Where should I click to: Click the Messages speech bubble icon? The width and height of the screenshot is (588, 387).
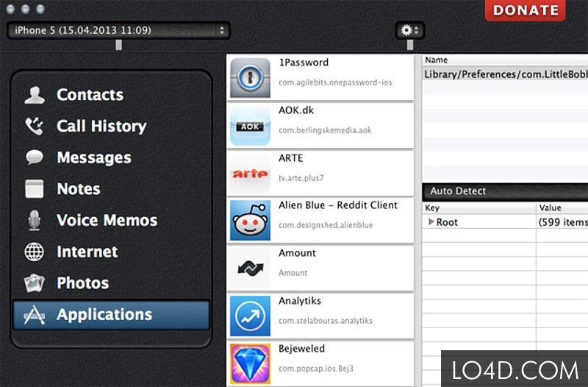coord(35,157)
